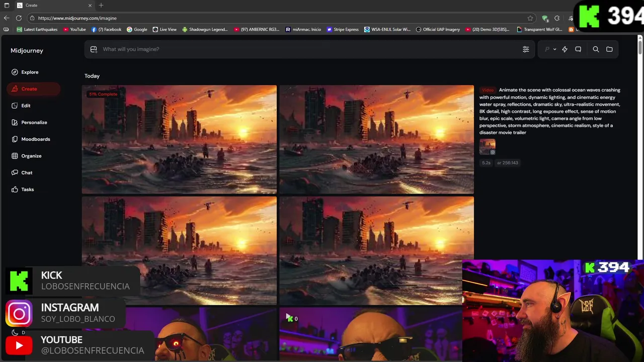Bookmark this page with star icon
This screenshot has height=362, width=644.
click(x=530, y=18)
